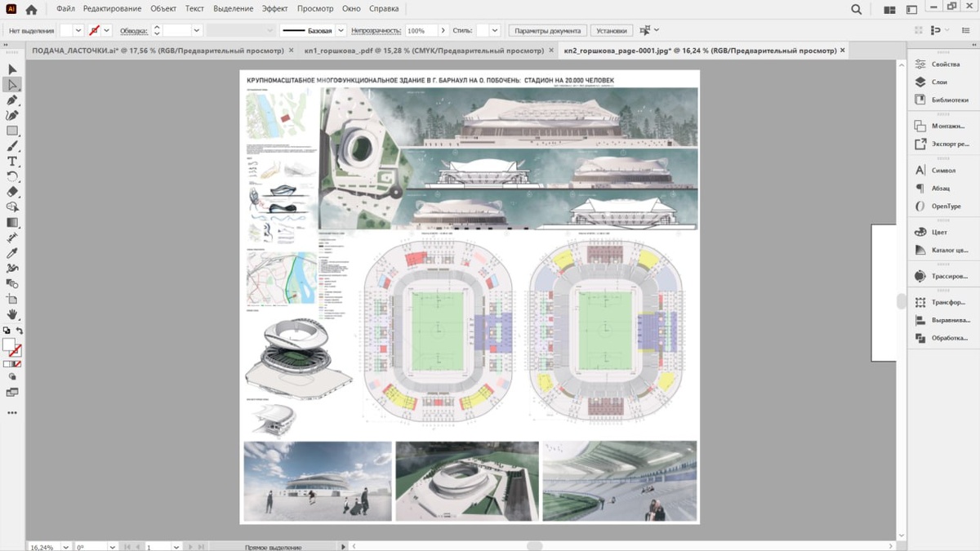Screen dimensions: 980x551
Task: Click the Обводка stroke label link
Action: (134, 30)
